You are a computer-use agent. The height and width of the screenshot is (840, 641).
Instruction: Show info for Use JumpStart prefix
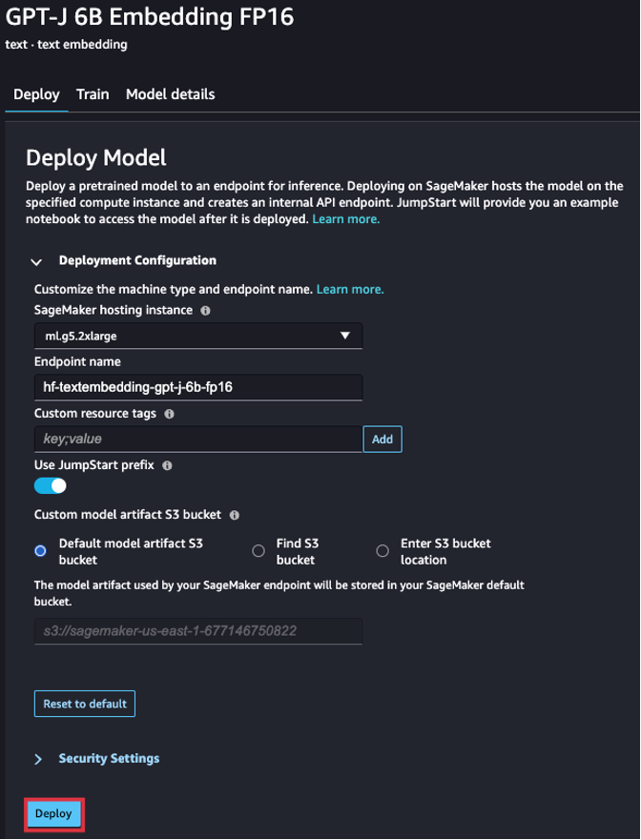(x=167, y=465)
